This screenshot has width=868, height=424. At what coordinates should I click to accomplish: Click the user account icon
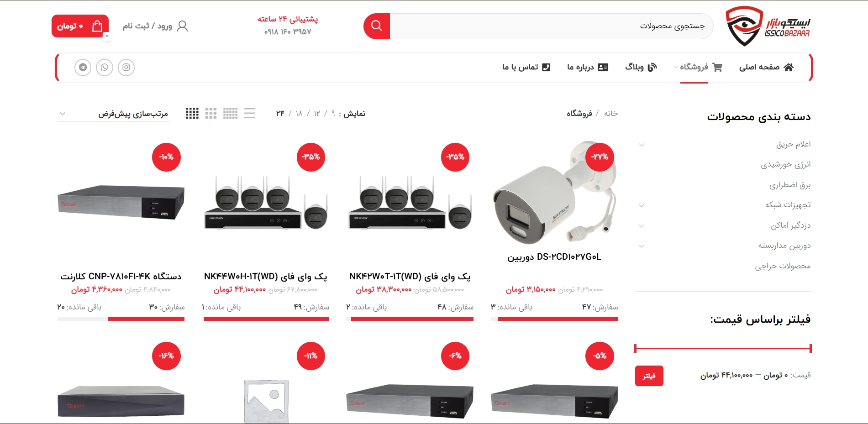click(x=183, y=26)
